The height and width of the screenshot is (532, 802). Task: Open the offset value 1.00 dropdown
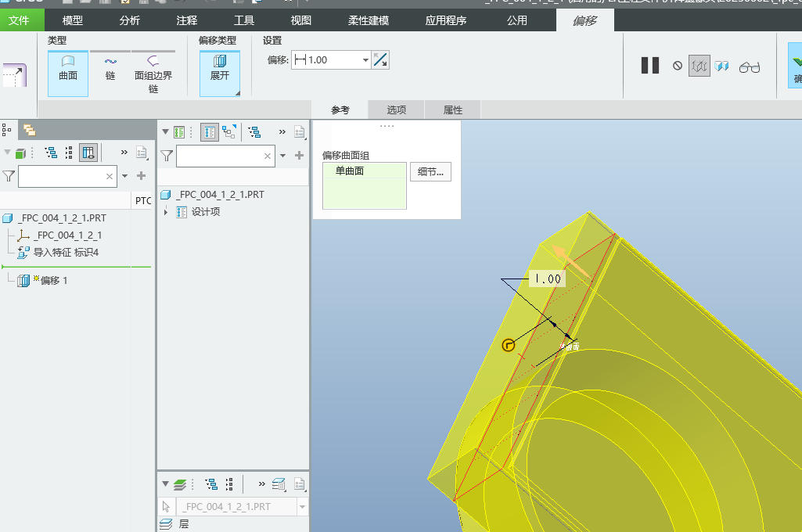click(x=365, y=60)
